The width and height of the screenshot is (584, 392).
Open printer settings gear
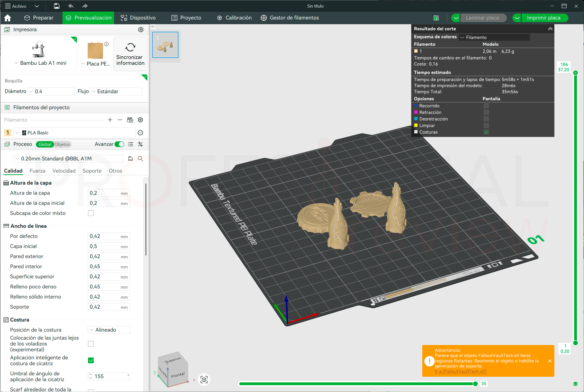(x=141, y=30)
